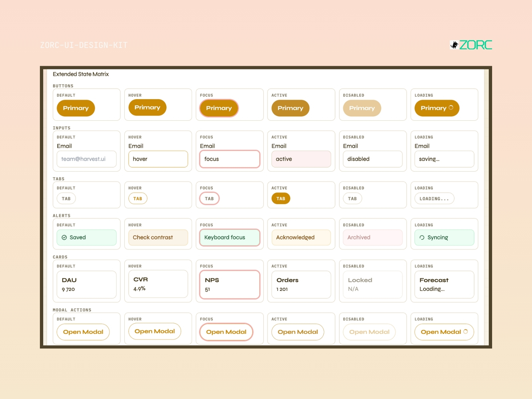Screen dimensions: 532x399
Task: Click the CARDS section label
Action: [x=60, y=257]
